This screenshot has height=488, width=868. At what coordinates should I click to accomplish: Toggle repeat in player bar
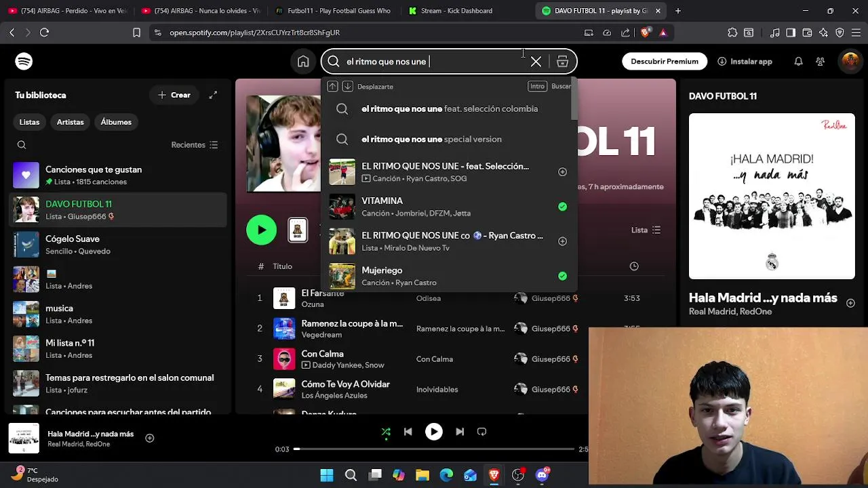pyautogui.click(x=481, y=432)
